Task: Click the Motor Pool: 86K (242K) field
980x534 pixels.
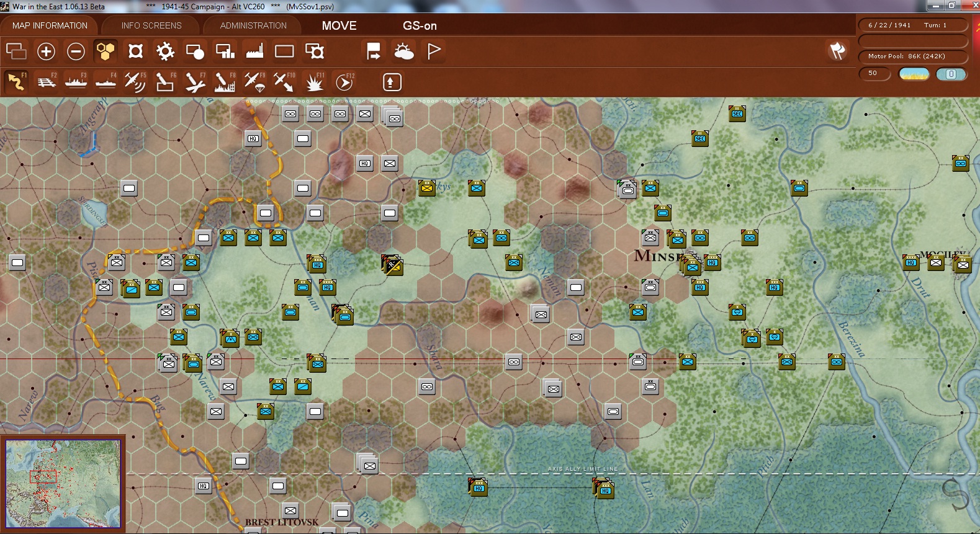Action: point(913,56)
